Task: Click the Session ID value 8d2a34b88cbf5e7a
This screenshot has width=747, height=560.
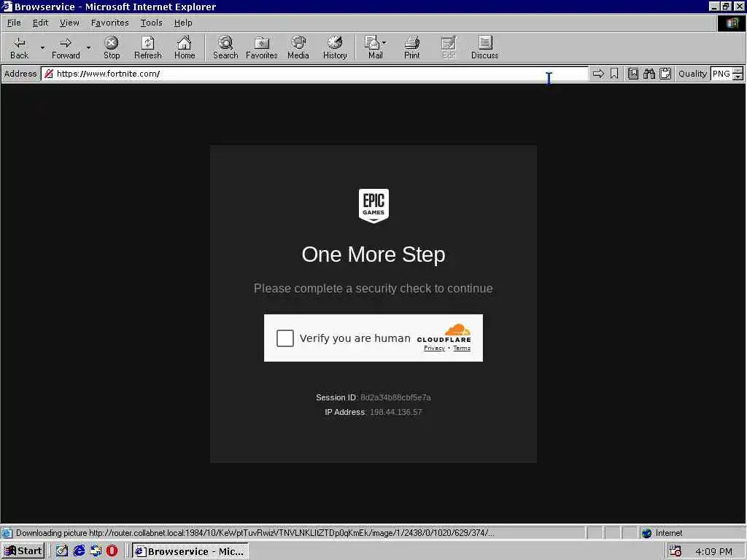Action: pos(395,397)
